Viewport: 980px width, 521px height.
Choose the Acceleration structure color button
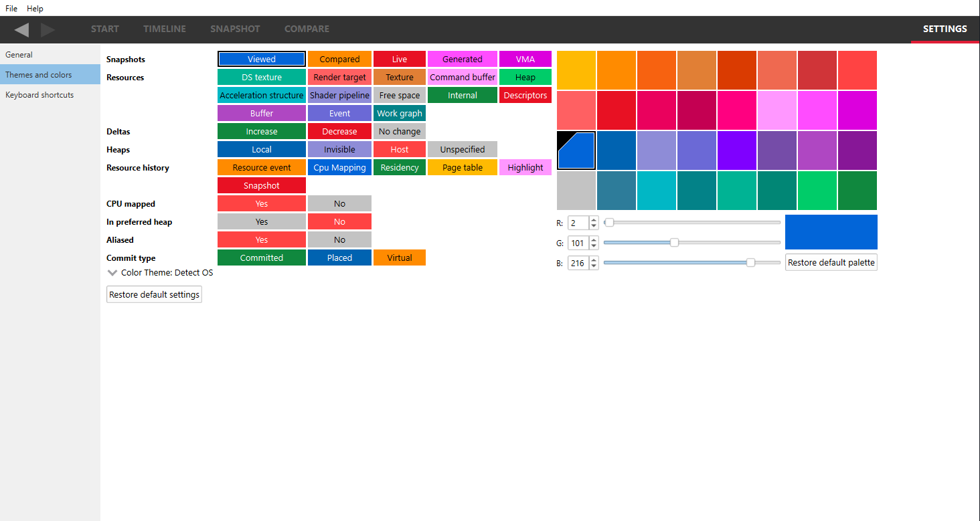pyautogui.click(x=262, y=96)
